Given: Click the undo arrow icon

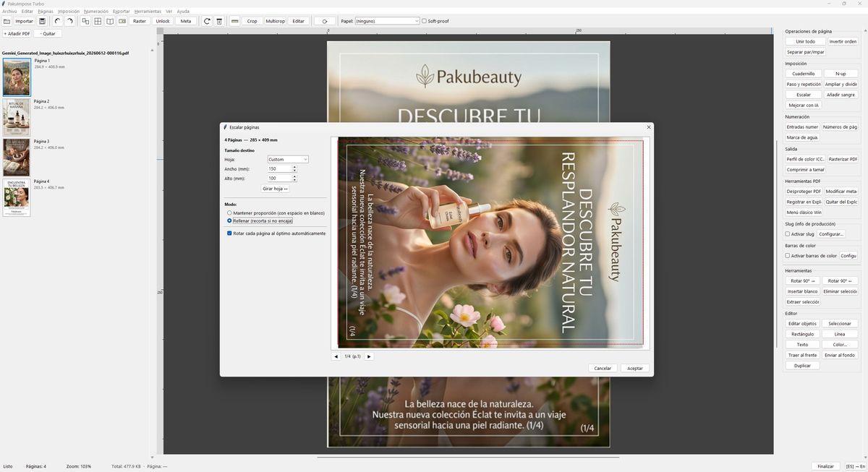Looking at the screenshot, I should point(58,21).
